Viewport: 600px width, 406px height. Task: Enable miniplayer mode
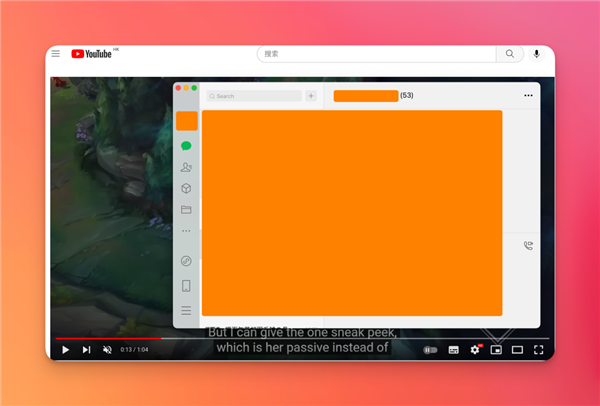point(496,350)
